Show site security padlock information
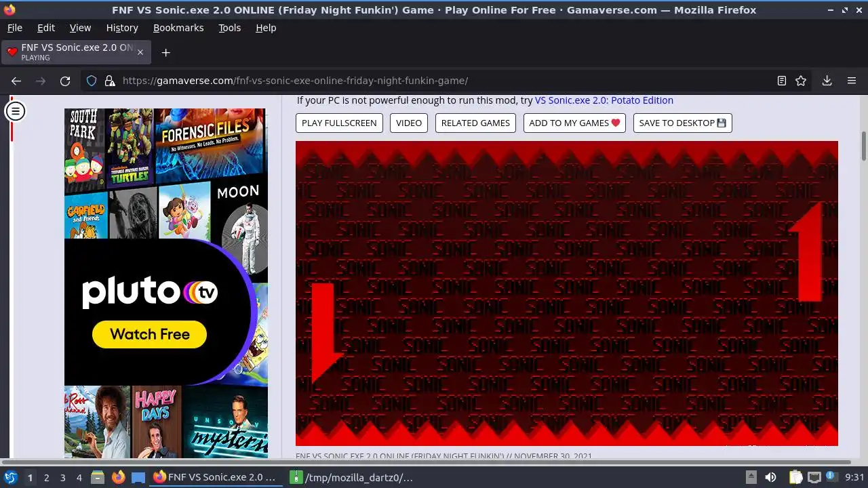 [109, 81]
